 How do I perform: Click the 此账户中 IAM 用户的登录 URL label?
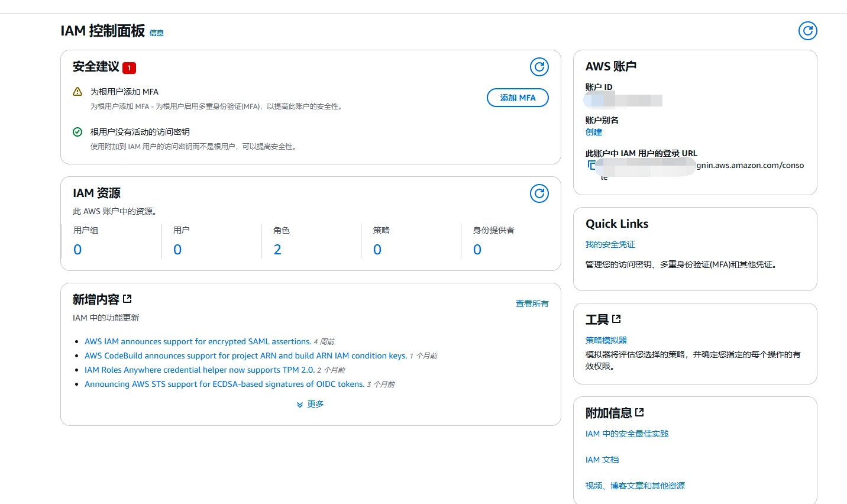click(641, 153)
